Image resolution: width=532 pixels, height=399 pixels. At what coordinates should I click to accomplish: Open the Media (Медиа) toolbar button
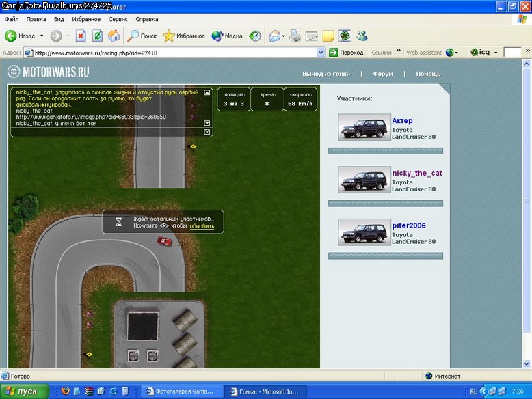(x=226, y=36)
